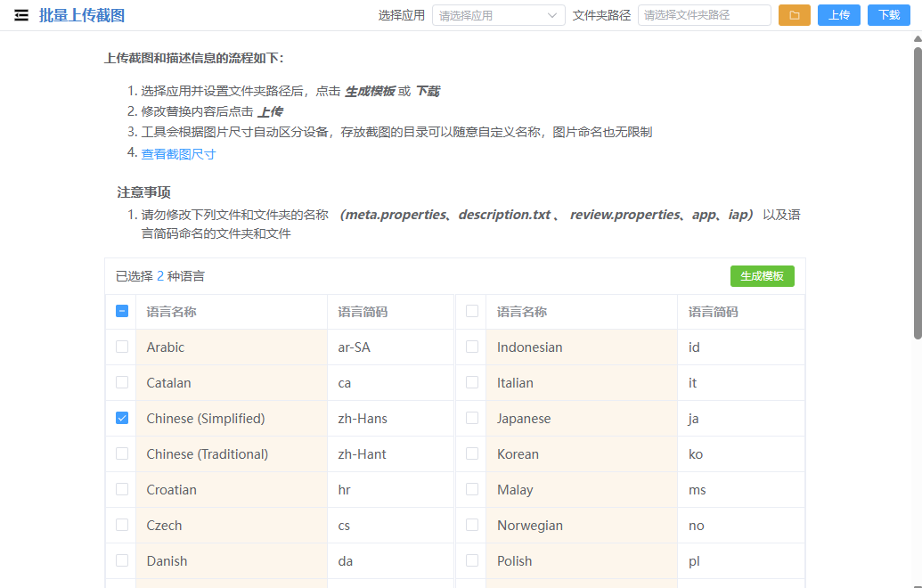Image resolution: width=922 pixels, height=588 pixels.
Task: Open the 查看截图尺寸 link
Action: (177, 153)
